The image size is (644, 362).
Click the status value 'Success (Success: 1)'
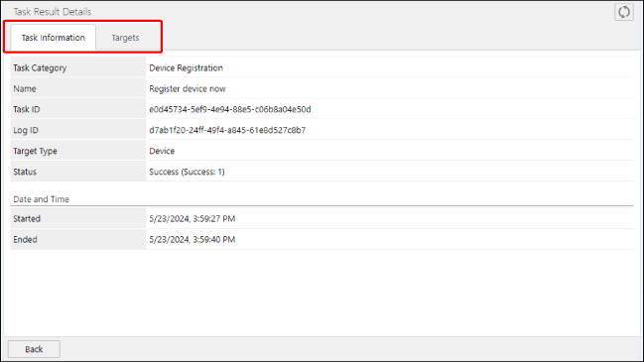coord(187,172)
